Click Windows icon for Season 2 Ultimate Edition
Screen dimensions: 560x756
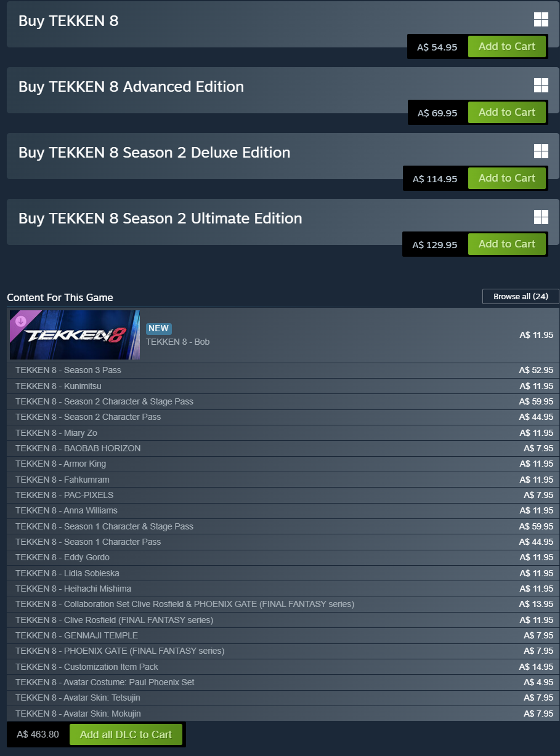click(541, 217)
